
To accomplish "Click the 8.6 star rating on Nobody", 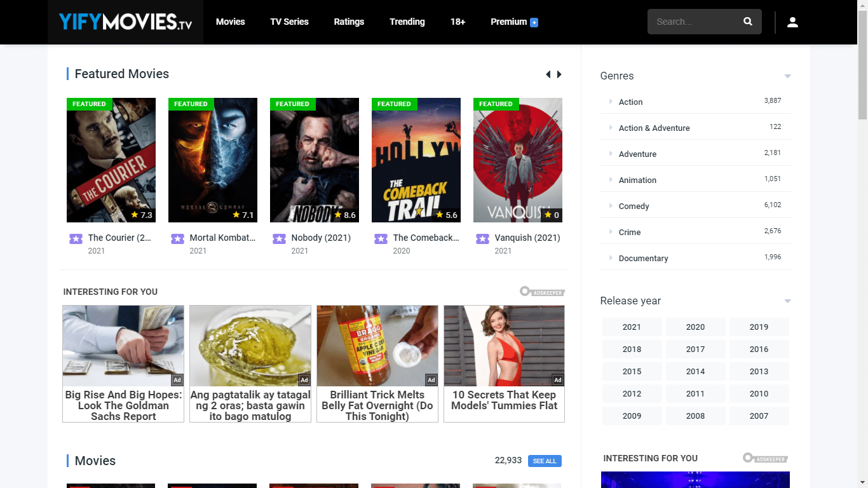I will click(345, 215).
